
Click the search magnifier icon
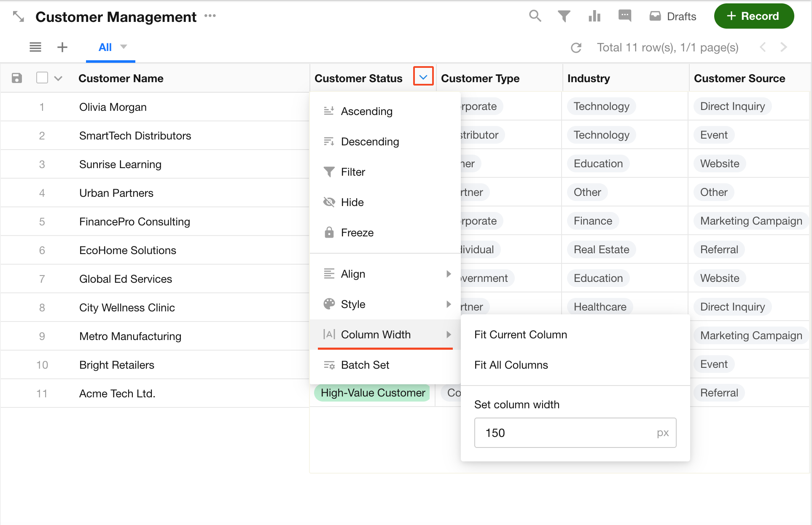coord(535,16)
